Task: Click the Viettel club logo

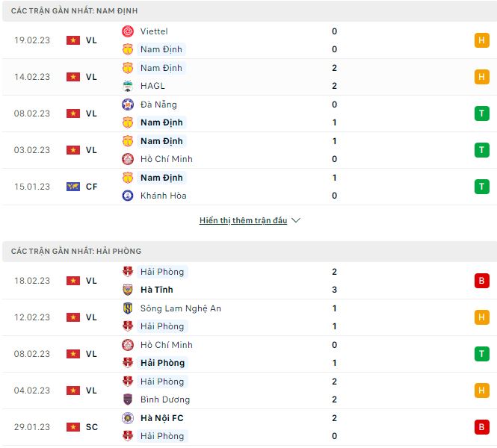Action: pyautogui.click(x=128, y=31)
